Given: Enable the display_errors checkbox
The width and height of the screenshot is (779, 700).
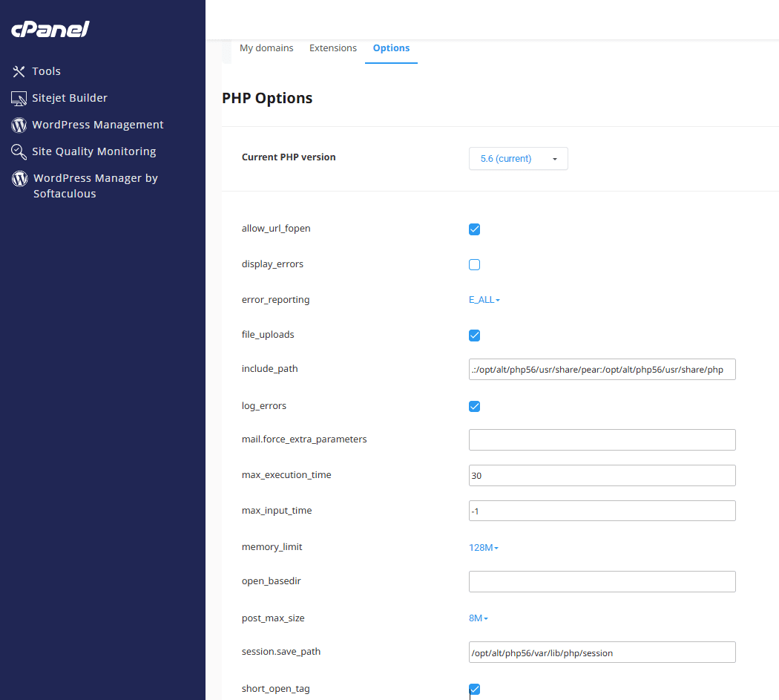Looking at the screenshot, I should [x=475, y=264].
